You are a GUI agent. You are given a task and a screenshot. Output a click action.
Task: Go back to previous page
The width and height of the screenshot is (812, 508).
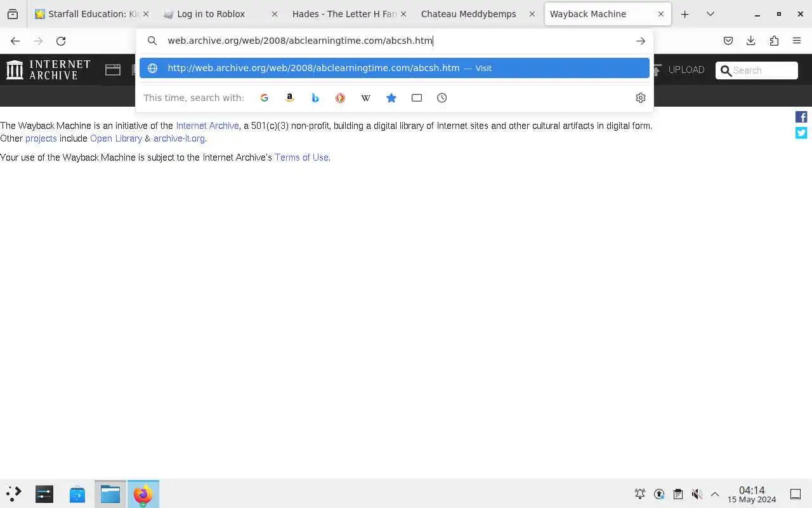coord(15,41)
